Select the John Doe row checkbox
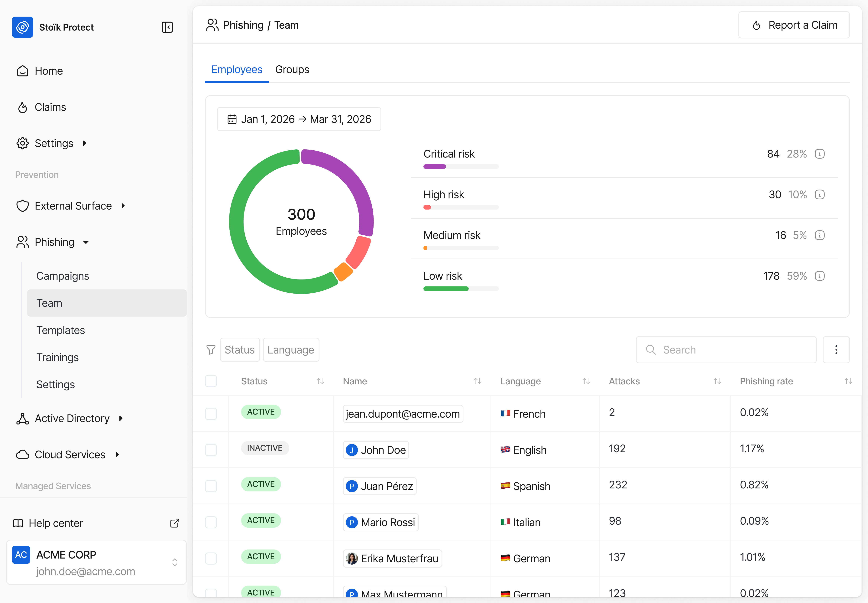Viewport: 868px width, 603px height. (211, 450)
